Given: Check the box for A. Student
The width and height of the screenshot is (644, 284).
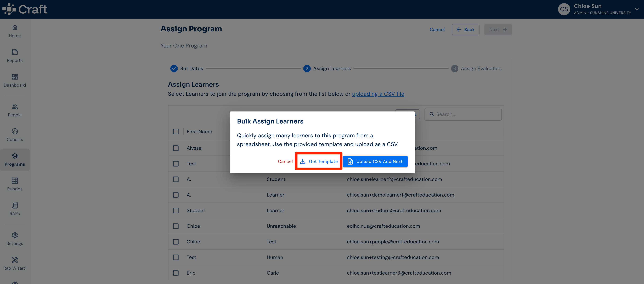Looking at the screenshot, I should pos(176,179).
